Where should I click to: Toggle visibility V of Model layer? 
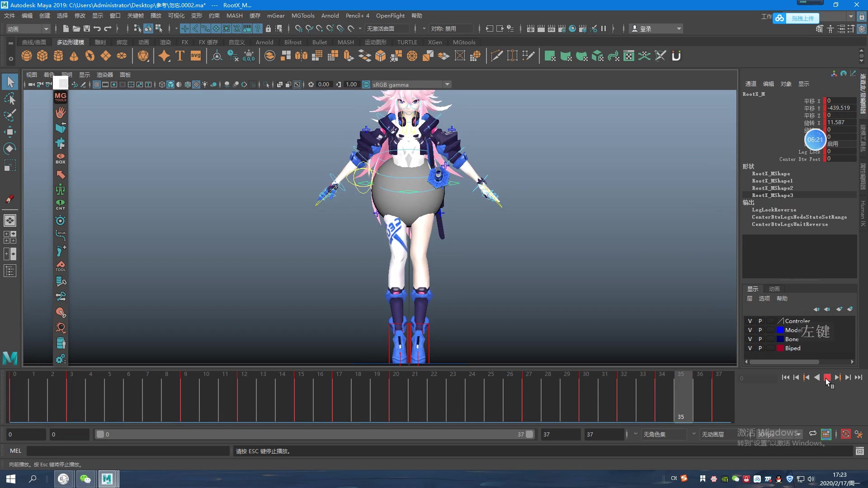pyautogui.click(x=750, y=330)
